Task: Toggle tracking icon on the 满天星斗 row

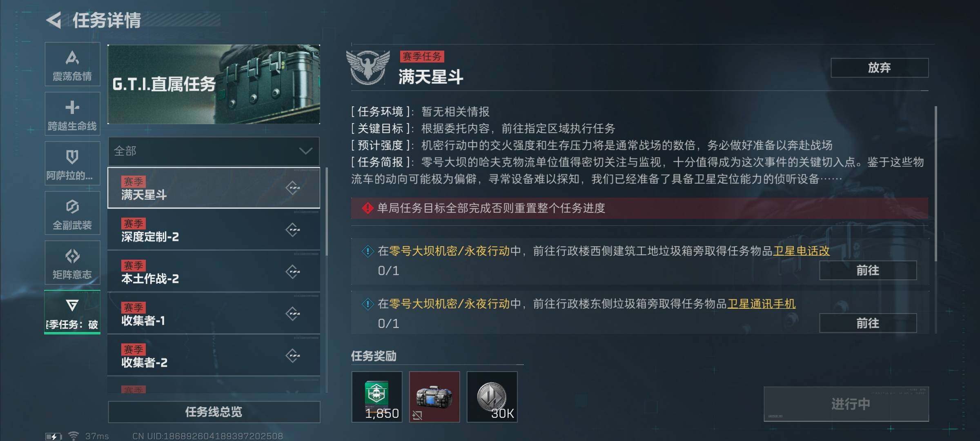Action: point(293,188)
